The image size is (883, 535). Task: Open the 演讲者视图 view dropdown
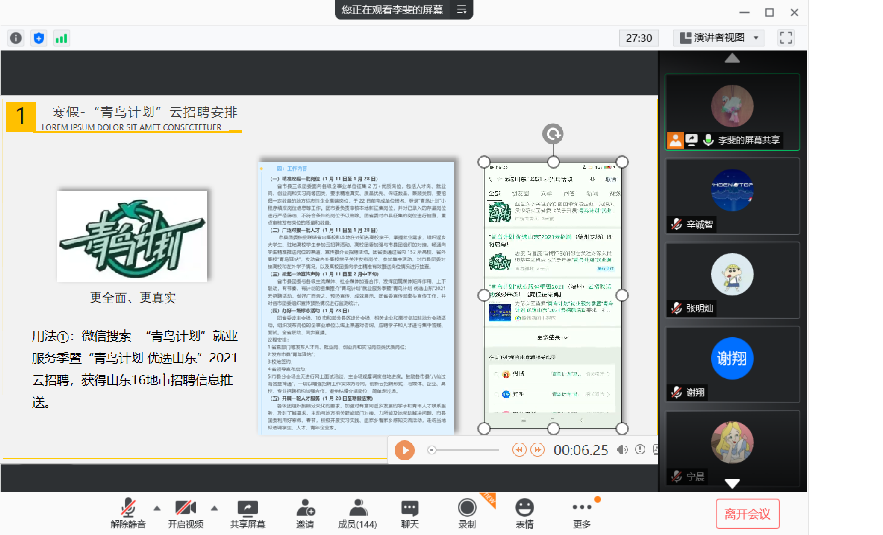(719, 38)
